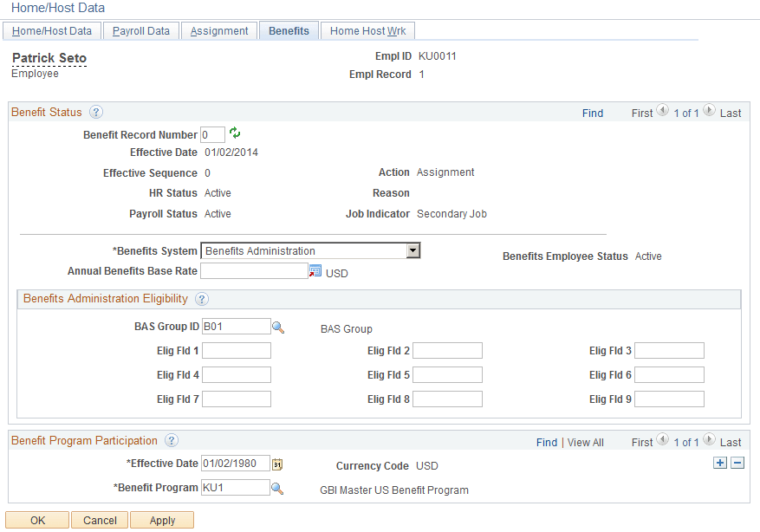Open the Benefit Program lookup magnifier
Image resolution: width=760 pixels, height=532 pixels.
coord(279,488)
